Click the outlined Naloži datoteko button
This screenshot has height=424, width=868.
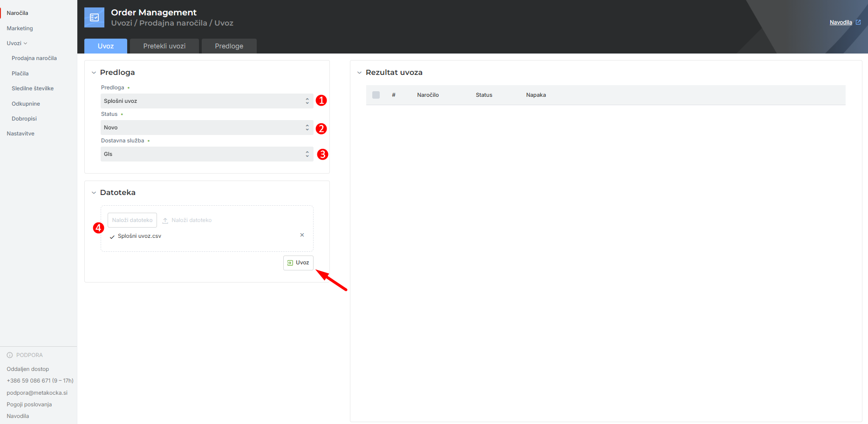pos(132,220)
